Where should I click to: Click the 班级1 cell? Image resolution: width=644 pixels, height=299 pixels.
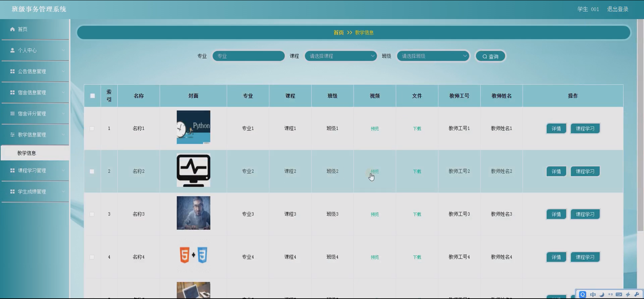332,128
